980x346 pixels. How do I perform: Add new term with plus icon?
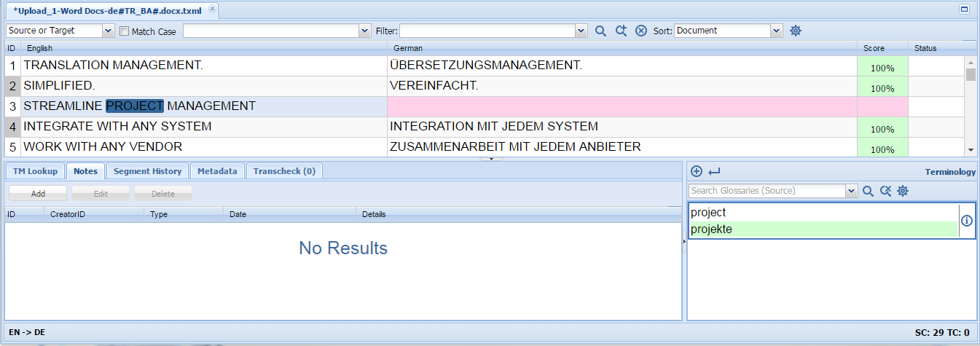coord(697,171)
